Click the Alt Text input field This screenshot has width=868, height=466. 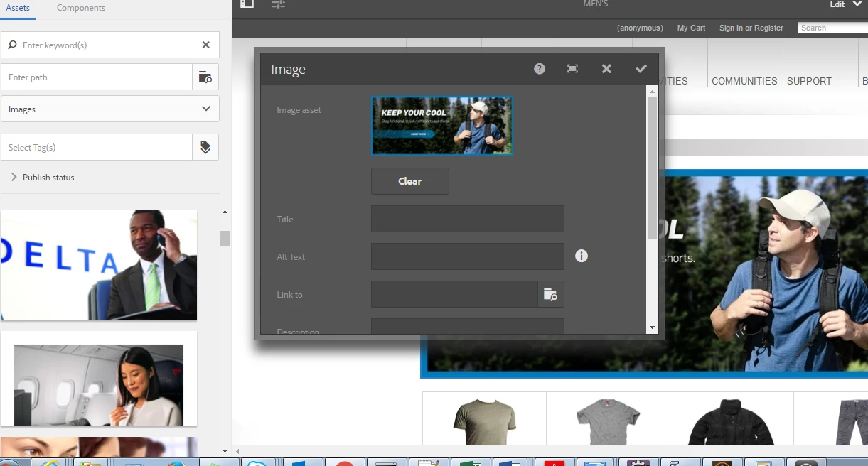point(468,256)
